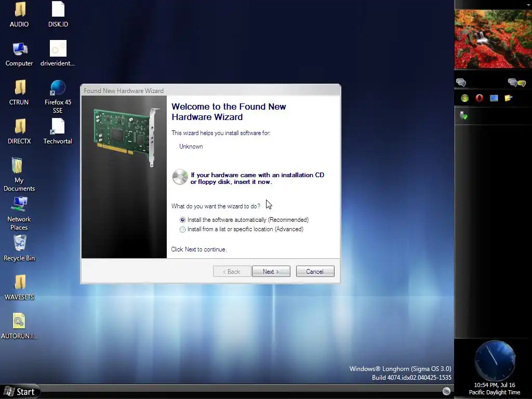Click the green Windows orb sidebar icon

point(465,98)
